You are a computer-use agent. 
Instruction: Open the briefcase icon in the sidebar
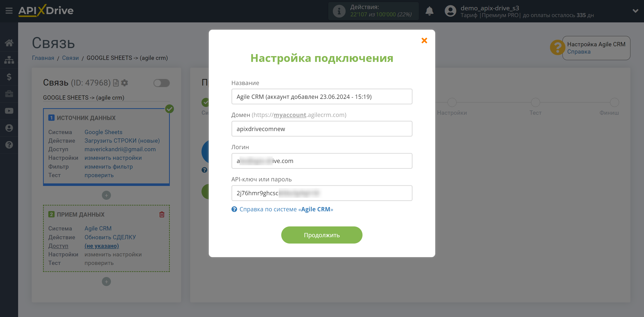pyautogui.click(x=9, y=94)
